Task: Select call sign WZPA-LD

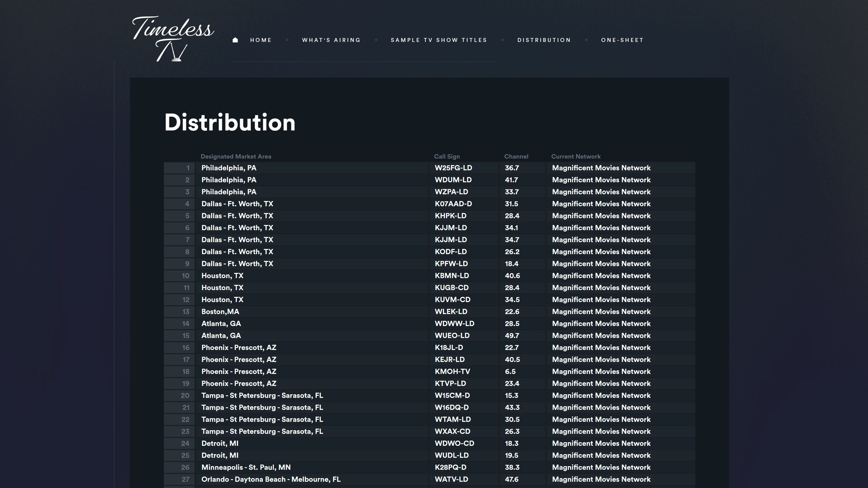Action: coord(451,192)
